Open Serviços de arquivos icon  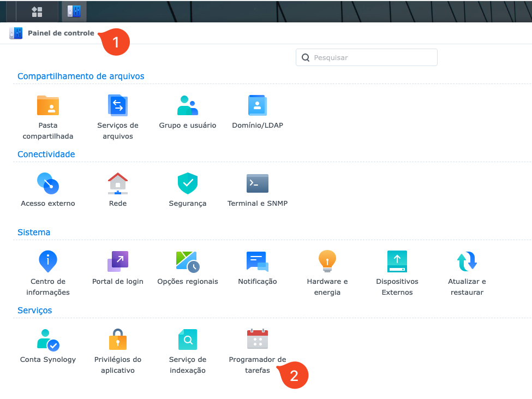click(x=118, y=105)
